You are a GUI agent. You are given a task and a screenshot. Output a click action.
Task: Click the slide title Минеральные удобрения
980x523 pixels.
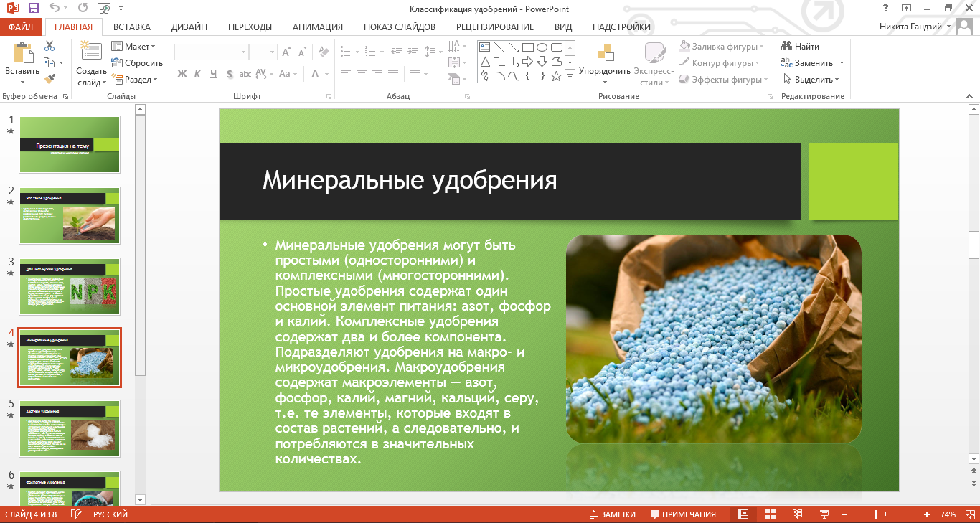410,180
